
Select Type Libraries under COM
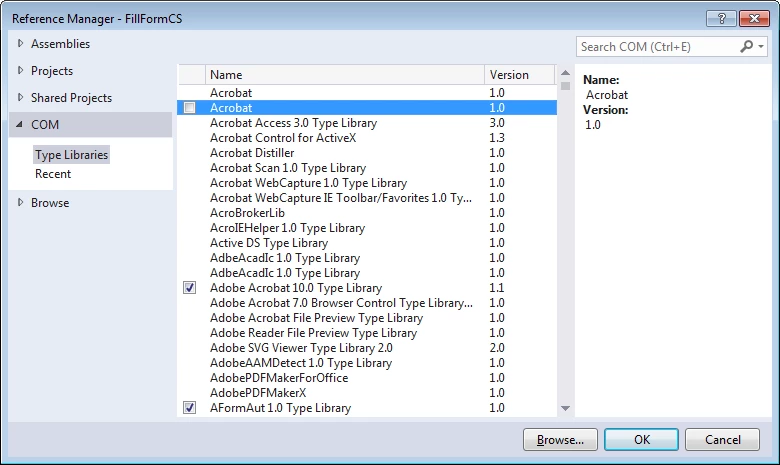click(72, 155)
